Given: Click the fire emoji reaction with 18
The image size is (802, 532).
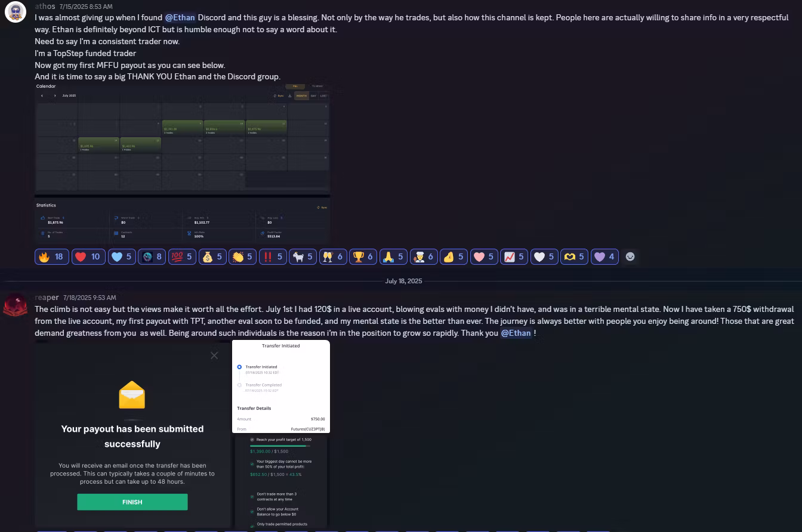Looking at the screenshot, I should 52,256.
